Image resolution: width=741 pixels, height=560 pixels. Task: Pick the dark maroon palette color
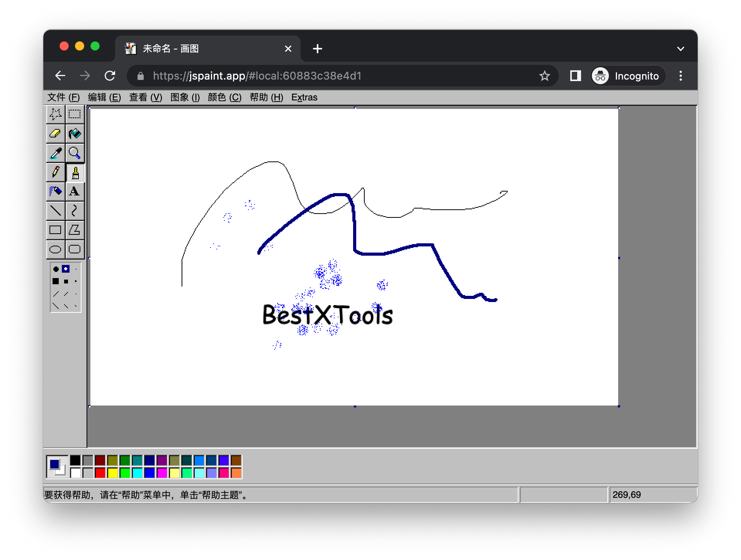coord(100,460)
